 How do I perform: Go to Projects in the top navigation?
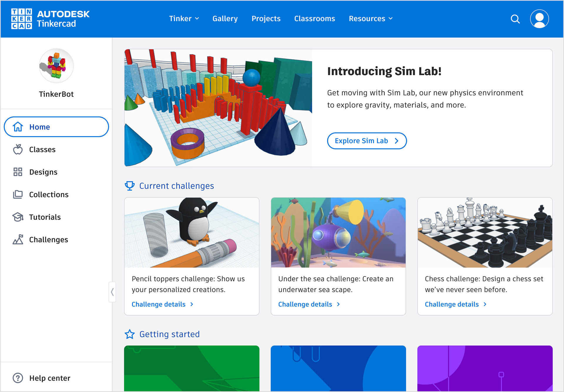(266, 18)
